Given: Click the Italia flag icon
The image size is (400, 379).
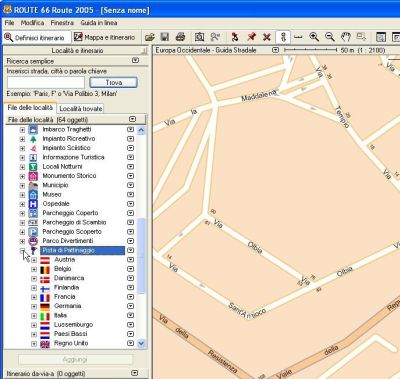Looking at the screenshot, I should (45, 316).
